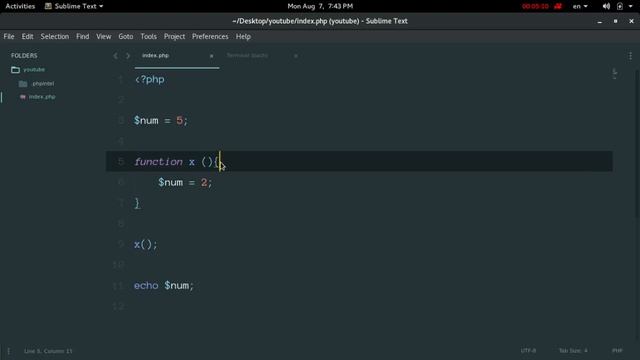Click the FOLDERS sidebar heading
The width and height of the screenshot is (640, 360).
[24, 56]
